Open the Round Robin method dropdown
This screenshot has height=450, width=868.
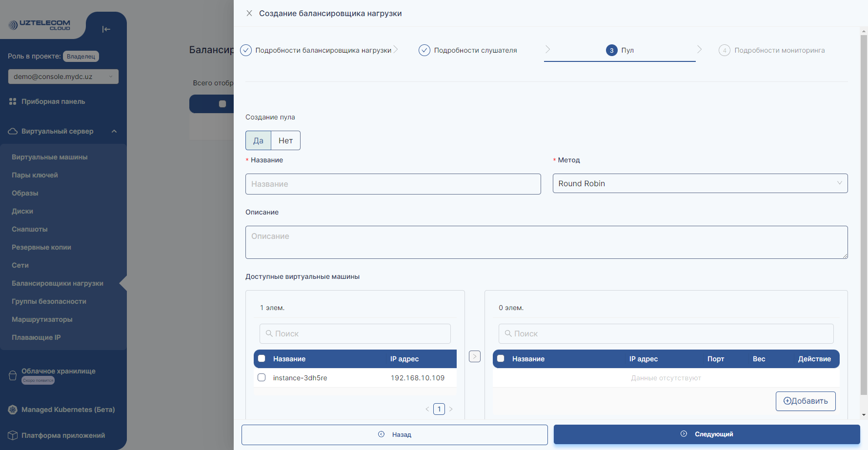click(700, 183)
